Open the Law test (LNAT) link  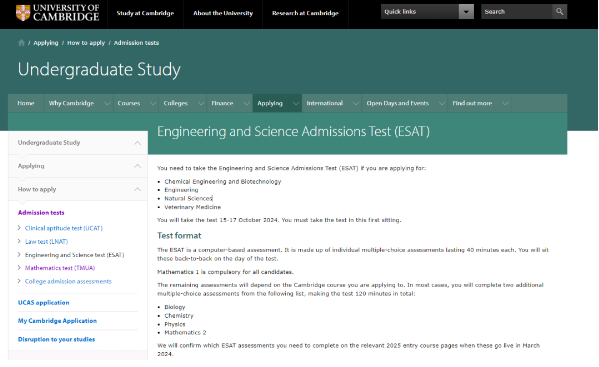coord(47,242)
